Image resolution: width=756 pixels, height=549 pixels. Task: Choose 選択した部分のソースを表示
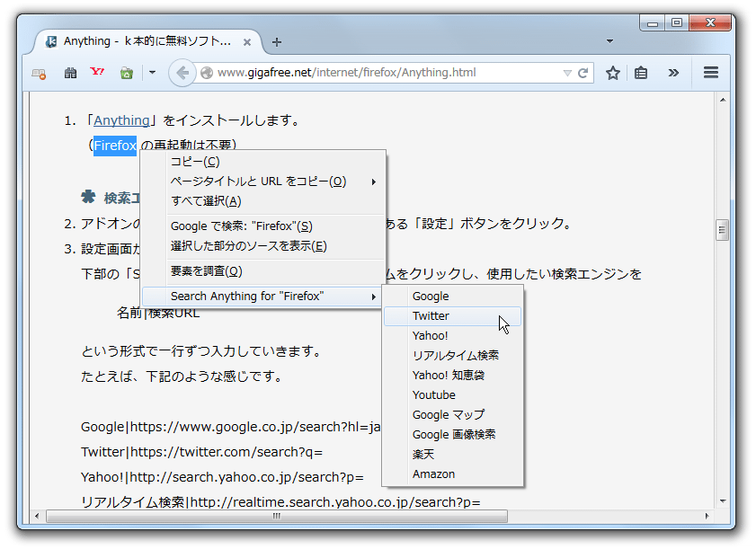click(262, 246)
